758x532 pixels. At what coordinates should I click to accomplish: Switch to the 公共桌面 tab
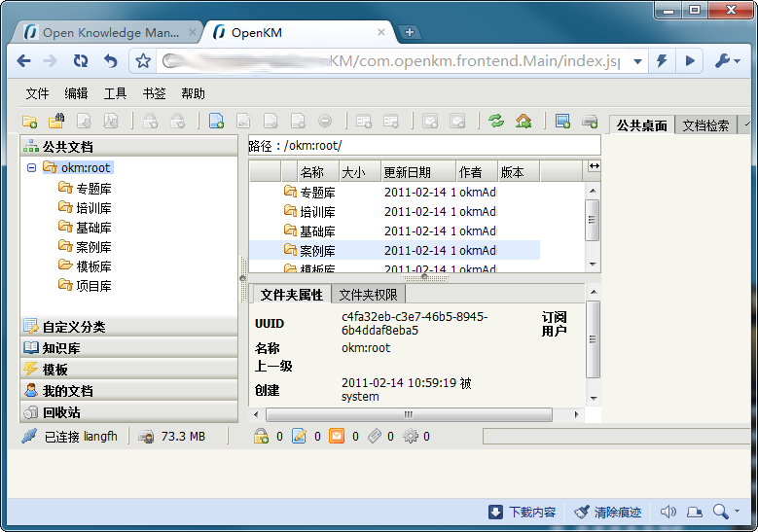pos(641,125)
